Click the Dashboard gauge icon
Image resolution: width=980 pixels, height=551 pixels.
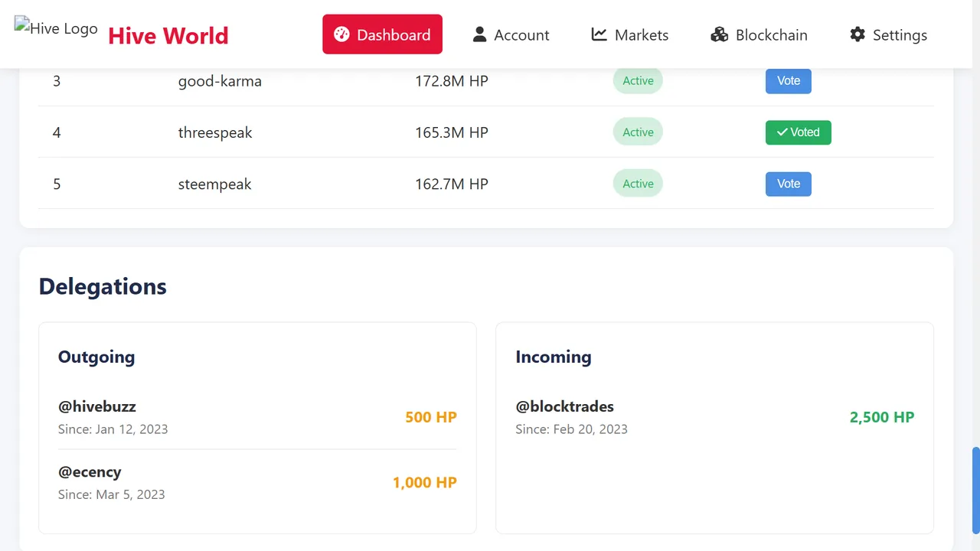pyautogui.click(x=341, y=34)
